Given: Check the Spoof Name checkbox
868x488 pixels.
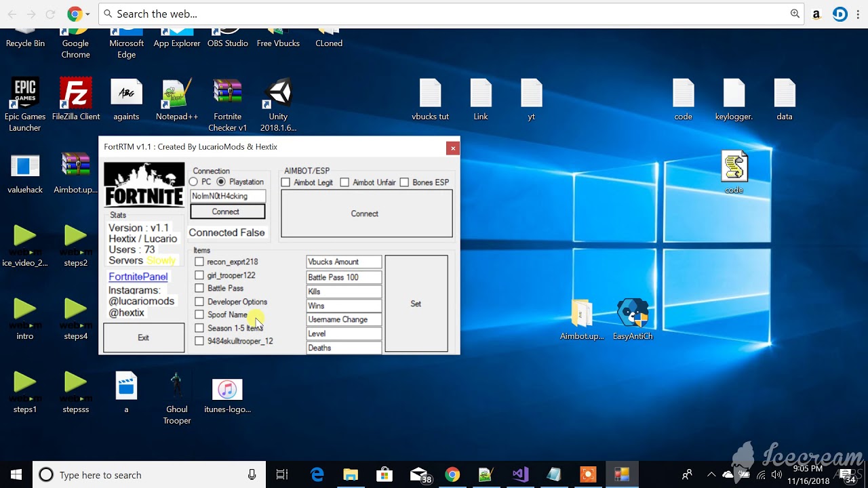Looking at the screenshot, I should click(199, 314).
